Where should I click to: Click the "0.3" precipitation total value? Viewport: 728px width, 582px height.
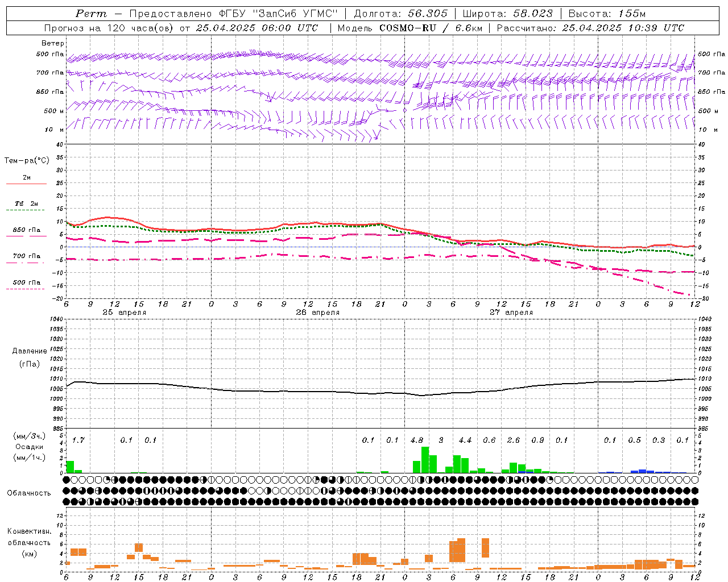point(658,440)
